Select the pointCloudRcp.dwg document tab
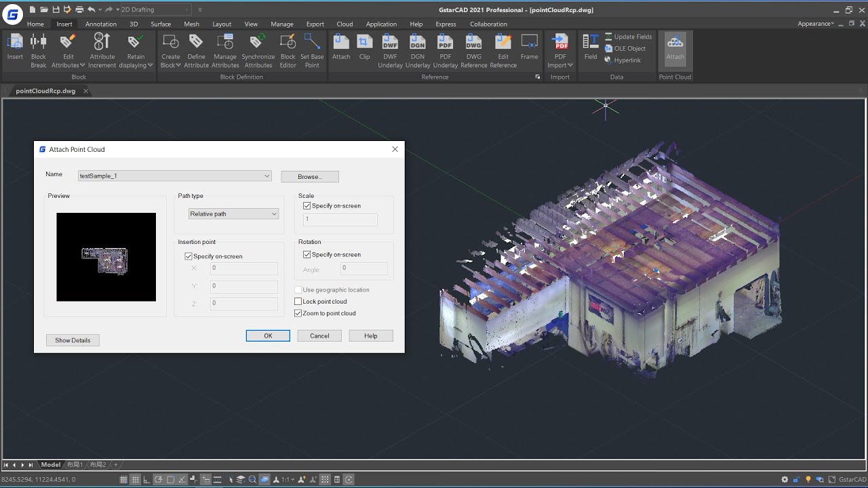868x488 pixels. (x=45, y=91)
